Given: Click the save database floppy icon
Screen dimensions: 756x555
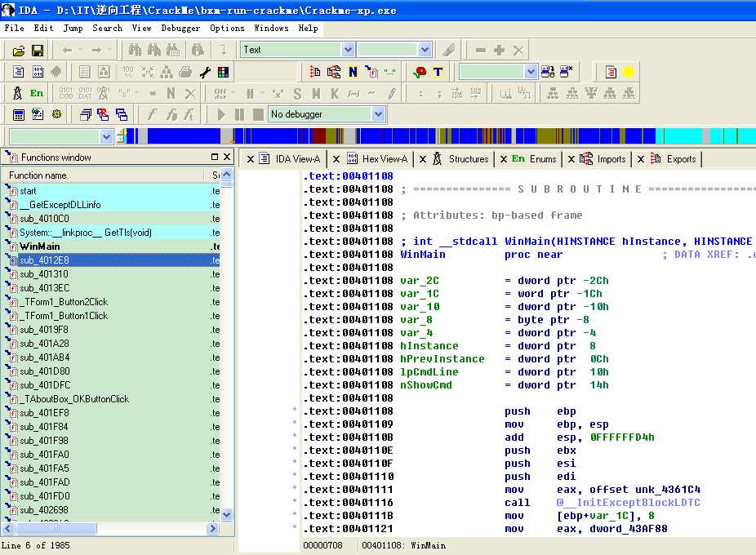Looking at the screenshot, I should [x=38, y=50].
